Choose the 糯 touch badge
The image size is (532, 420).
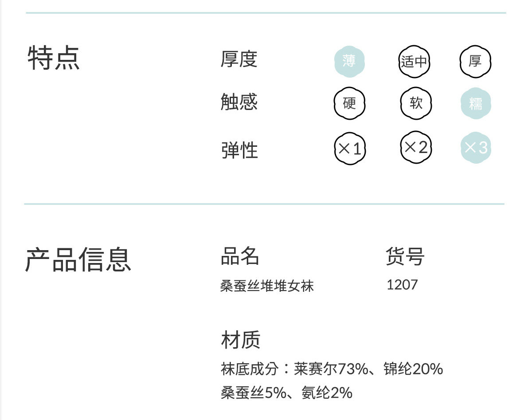pyautogui.click(x=476, y=104)
